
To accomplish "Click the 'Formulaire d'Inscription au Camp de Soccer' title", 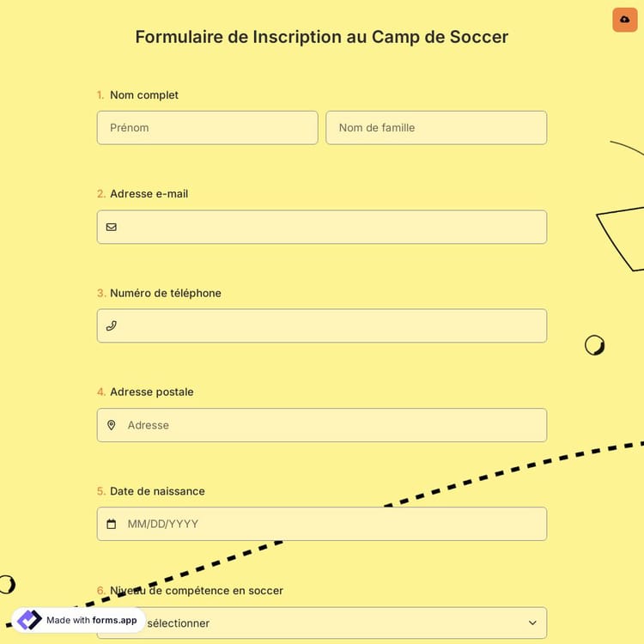I will tap(322, 37).
